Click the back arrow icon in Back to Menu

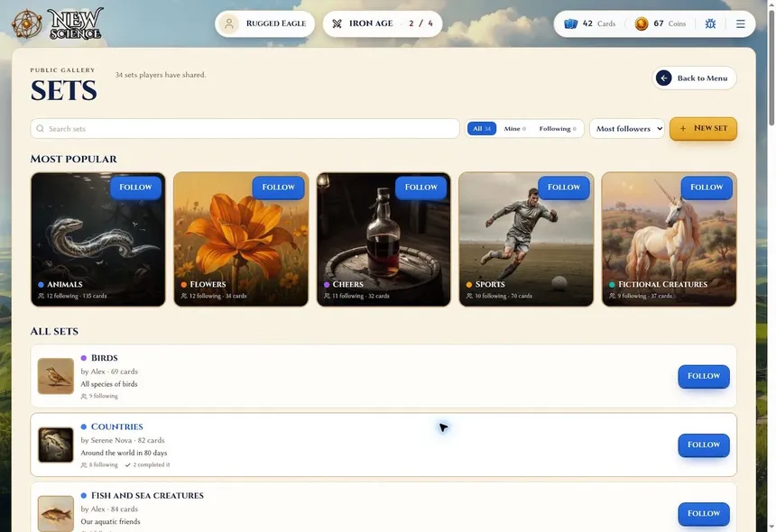(663, 78)
